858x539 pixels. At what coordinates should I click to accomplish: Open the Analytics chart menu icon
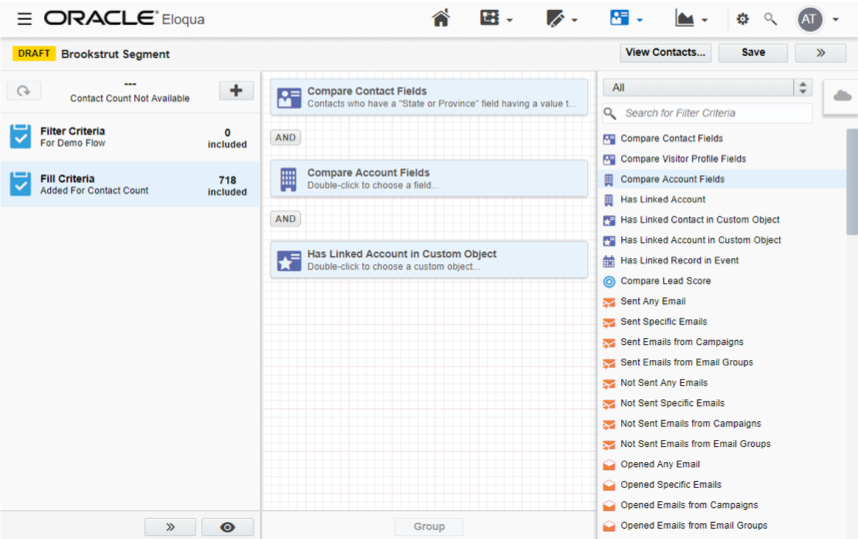pyautogui.click(x=684, y=19)
